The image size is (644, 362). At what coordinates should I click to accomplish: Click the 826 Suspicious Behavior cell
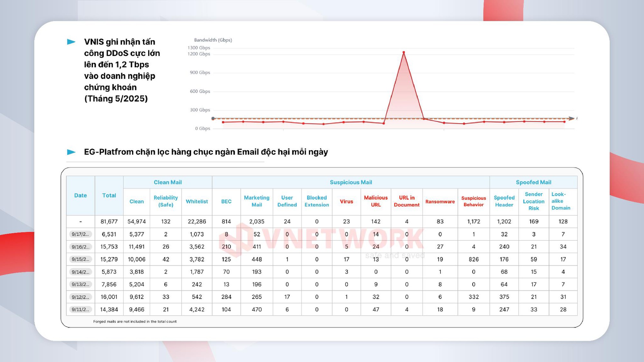(x=473, y=259)
